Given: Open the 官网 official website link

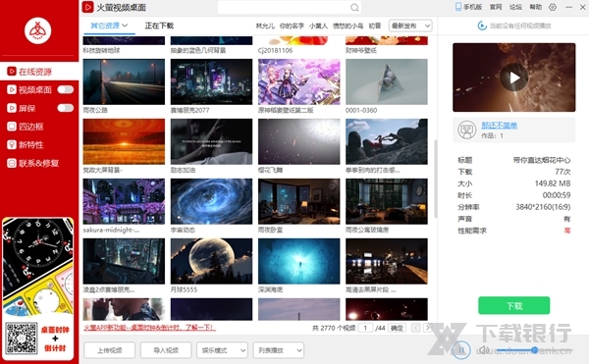Looking at the screenshot, I should point(496,7).
